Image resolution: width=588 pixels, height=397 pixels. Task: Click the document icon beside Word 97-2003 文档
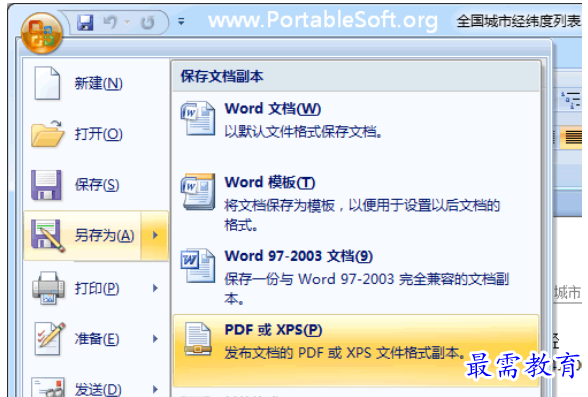[x=198, y=265]
